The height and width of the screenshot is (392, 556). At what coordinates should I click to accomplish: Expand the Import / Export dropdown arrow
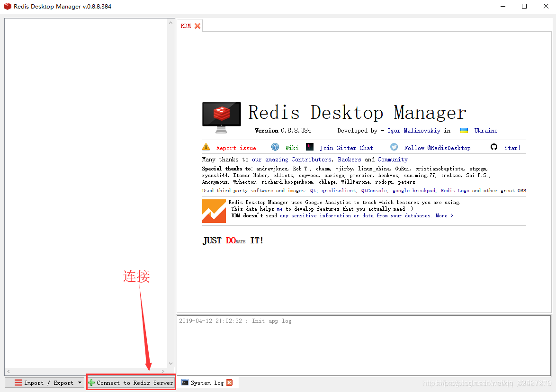click(80, 383)
